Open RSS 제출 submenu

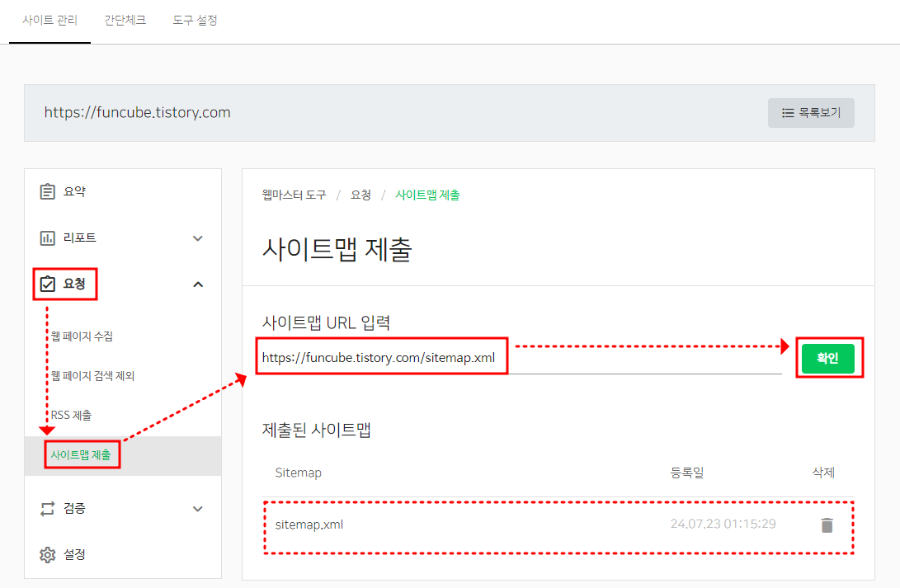coord(71,416)
